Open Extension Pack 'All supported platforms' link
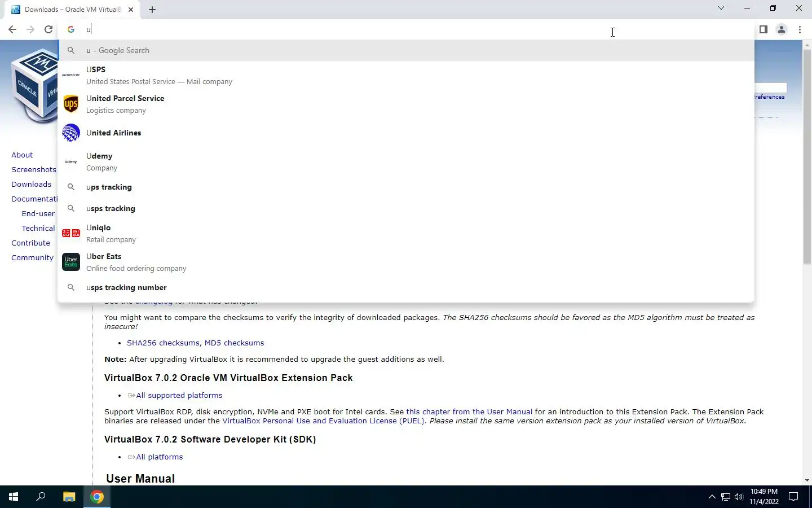The image size is (812, 508). point(179,395)
